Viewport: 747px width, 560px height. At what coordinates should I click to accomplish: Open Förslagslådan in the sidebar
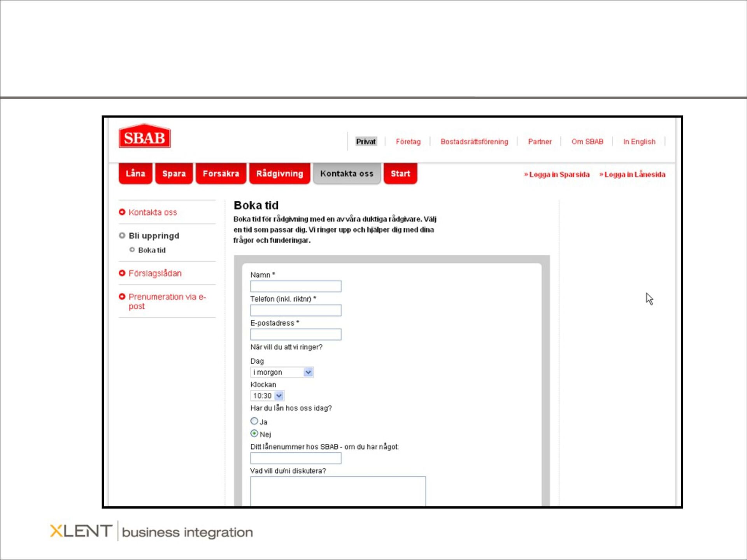point(155,273)
